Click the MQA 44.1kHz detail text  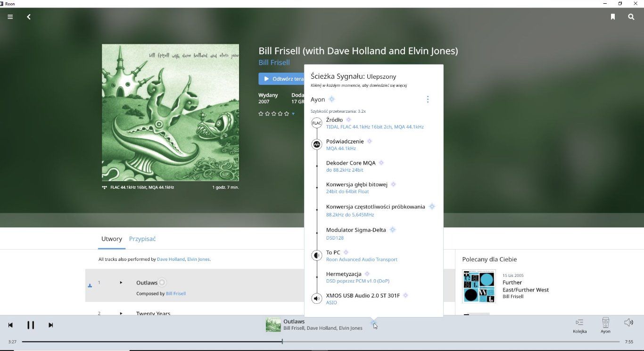point(341,149)
